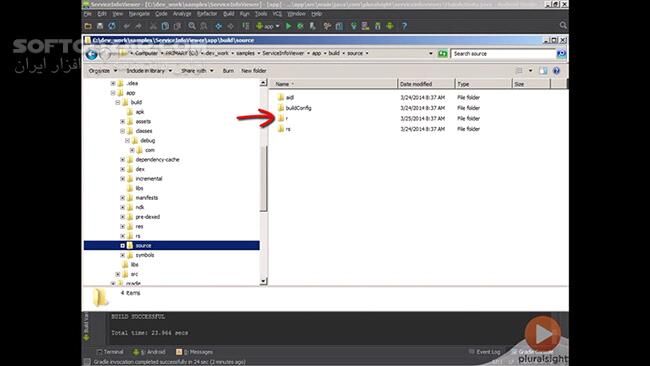Click the Paste toolbar icon
Screen dimensions: 650x366
point(177,26)
